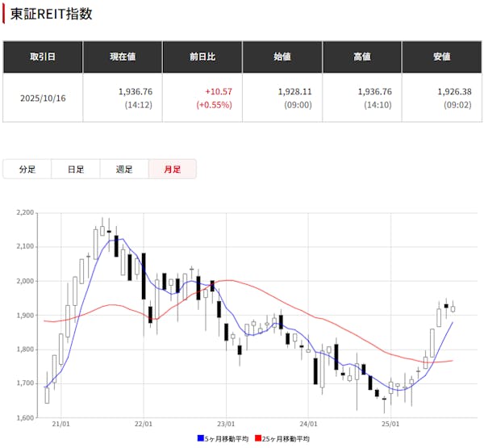Click the 安値 column header

point(442,57)
